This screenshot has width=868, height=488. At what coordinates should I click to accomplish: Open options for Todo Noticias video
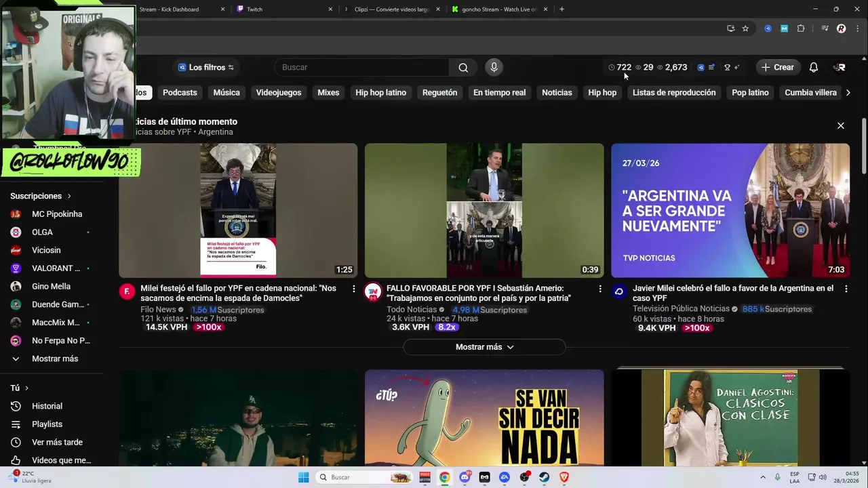(x=599, y=289)
